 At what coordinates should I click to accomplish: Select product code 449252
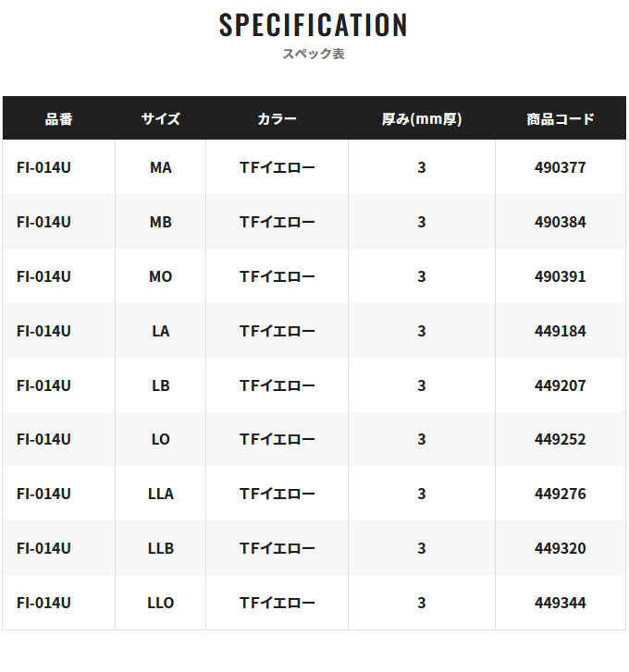pos(560,439)
